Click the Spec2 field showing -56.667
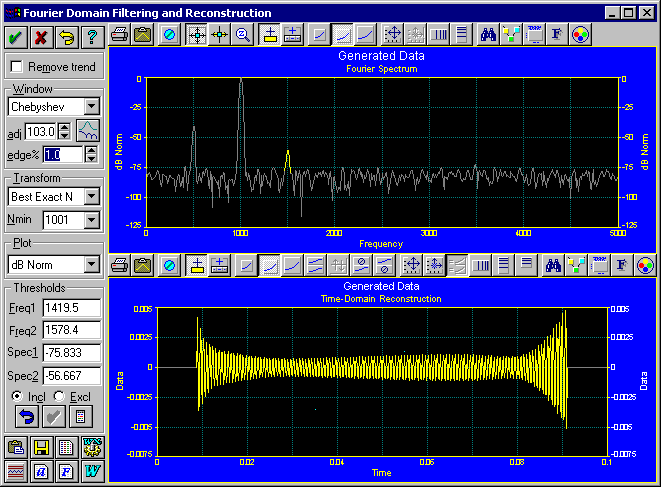 (72, 376)
